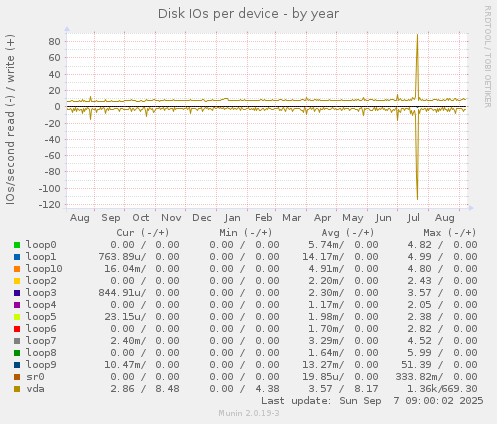
Task: Click the '80' y-axis tick label
Action: [x=54, y=42]
